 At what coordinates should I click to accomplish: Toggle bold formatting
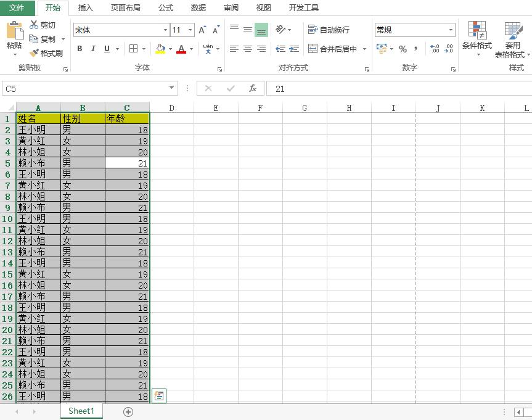80,49
